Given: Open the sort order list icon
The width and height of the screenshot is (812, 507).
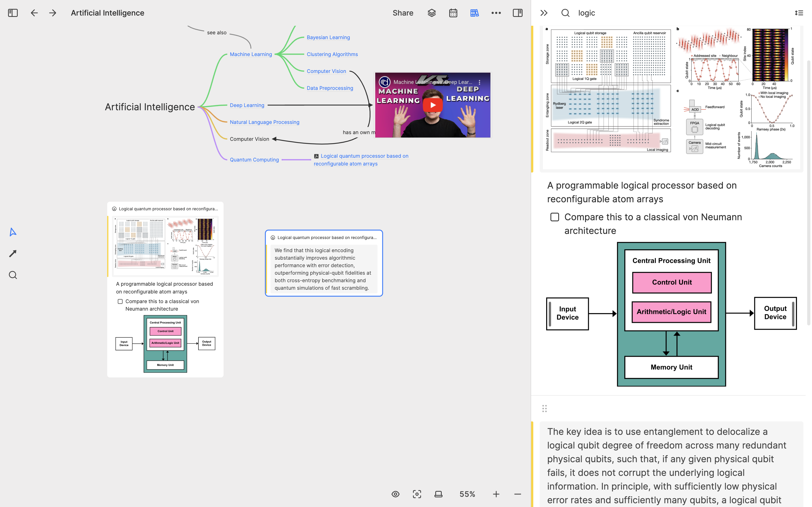Looking at the screenshot, I should 799,13.
